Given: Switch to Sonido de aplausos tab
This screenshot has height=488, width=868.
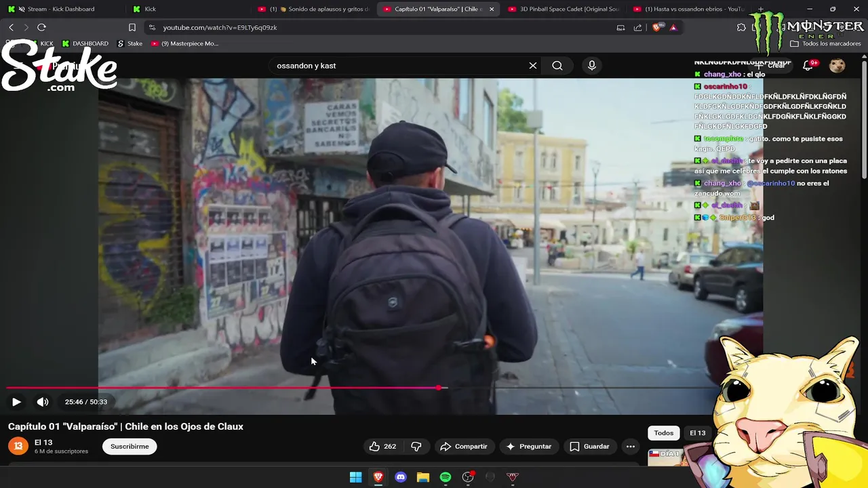Looking at the screenshot, I should (x=313, y=9).
